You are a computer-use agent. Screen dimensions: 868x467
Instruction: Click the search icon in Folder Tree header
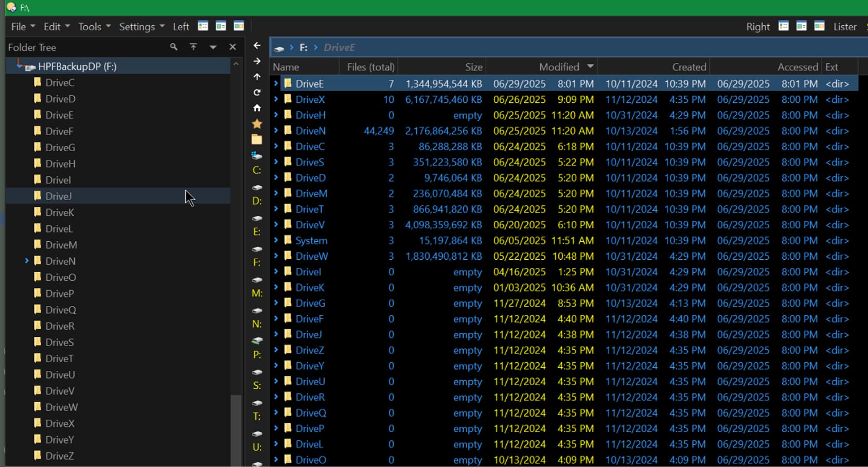pyautogui.click(x=174, y=47)
